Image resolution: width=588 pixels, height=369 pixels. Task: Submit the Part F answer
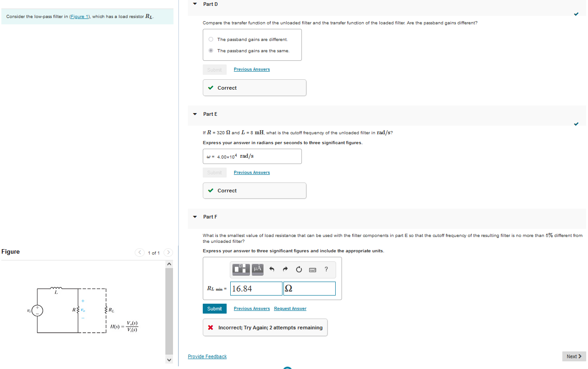point(214,309)
